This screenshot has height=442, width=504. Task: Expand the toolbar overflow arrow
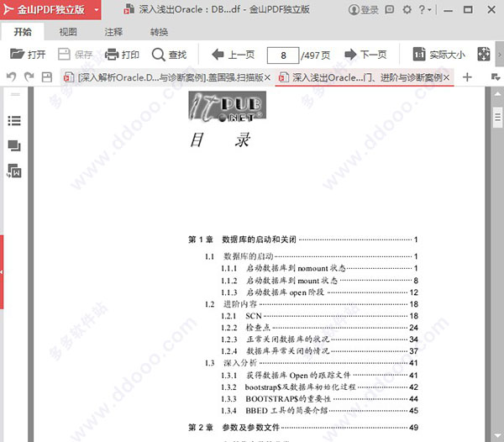(x=500, y=55)
